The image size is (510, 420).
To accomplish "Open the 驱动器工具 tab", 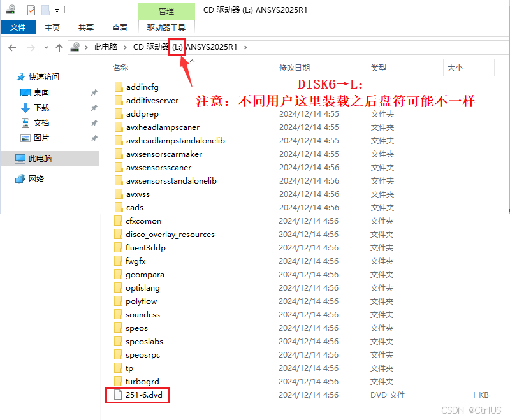I will pos(166,28).
